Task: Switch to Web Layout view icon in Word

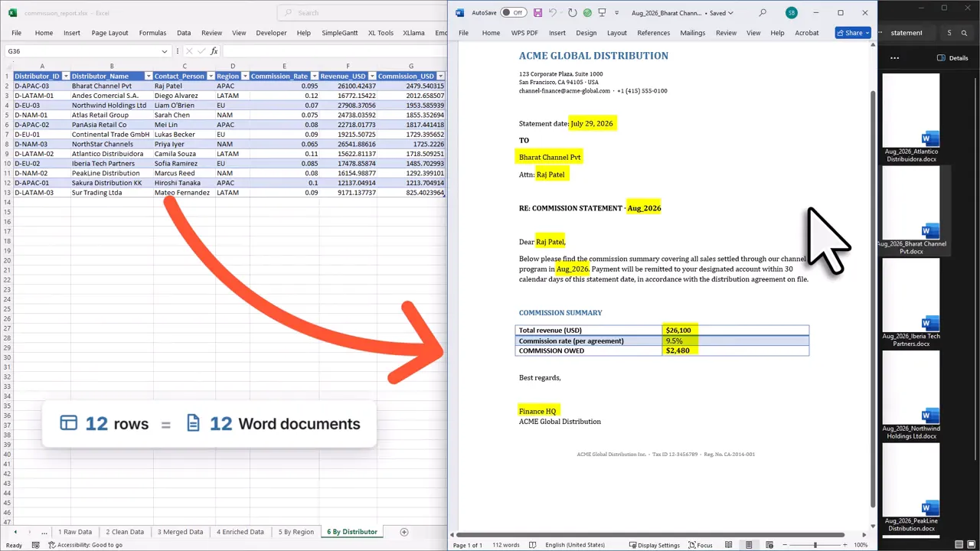Action: (769, 545)
